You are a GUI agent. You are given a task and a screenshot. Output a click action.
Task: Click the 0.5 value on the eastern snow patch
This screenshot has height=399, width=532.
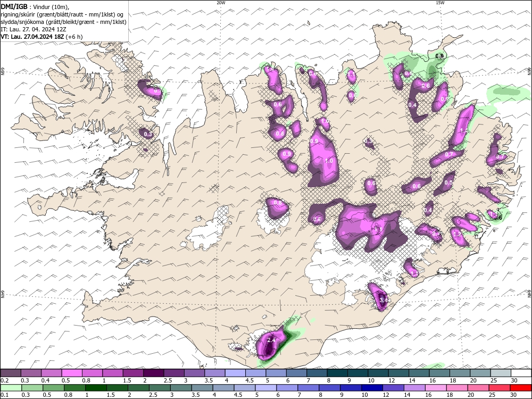coord(448,182)
